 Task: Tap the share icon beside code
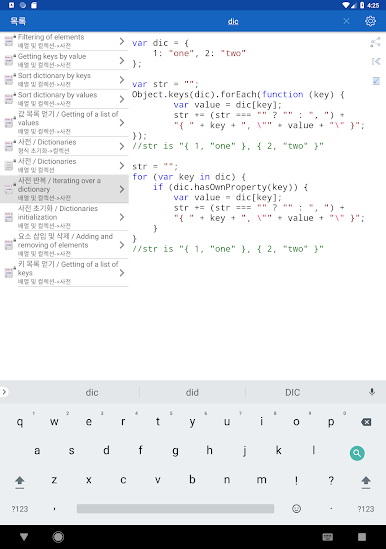[375, 42]
